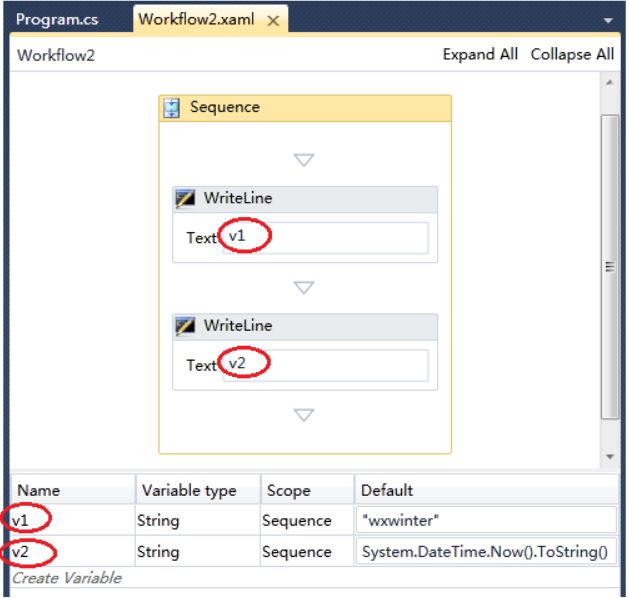Select the second WriteLine activity header

pos(305,327)
